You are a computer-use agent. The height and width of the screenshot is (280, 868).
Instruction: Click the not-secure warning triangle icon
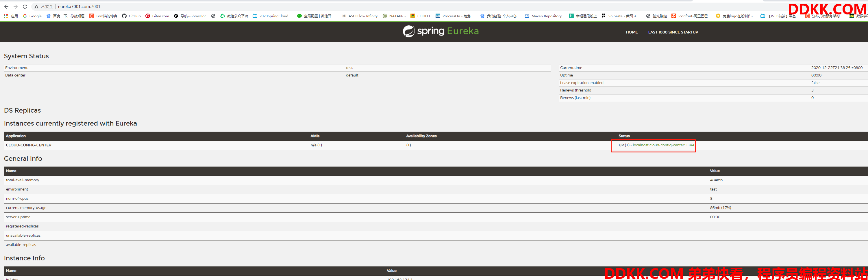coord(36,6)
